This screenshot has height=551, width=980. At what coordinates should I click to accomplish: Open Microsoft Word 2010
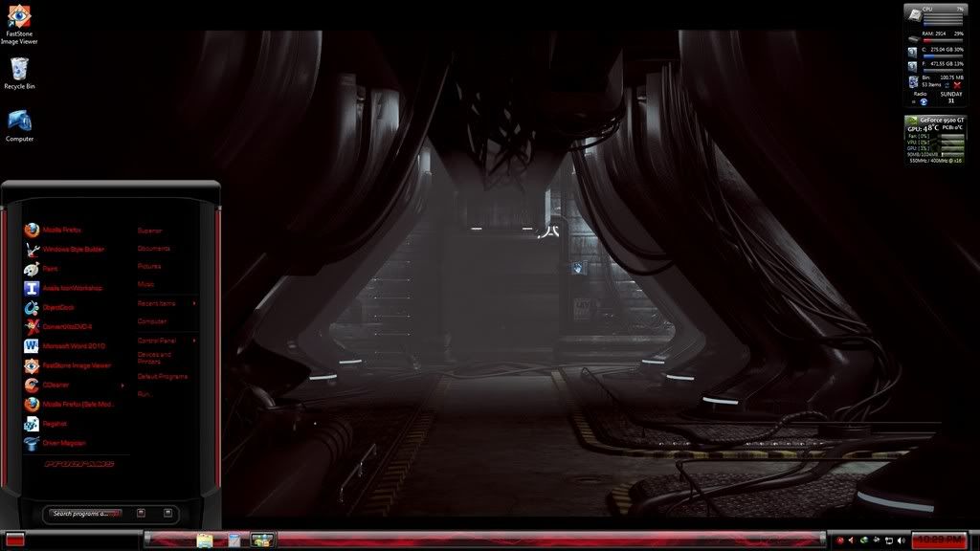(73, 345)
